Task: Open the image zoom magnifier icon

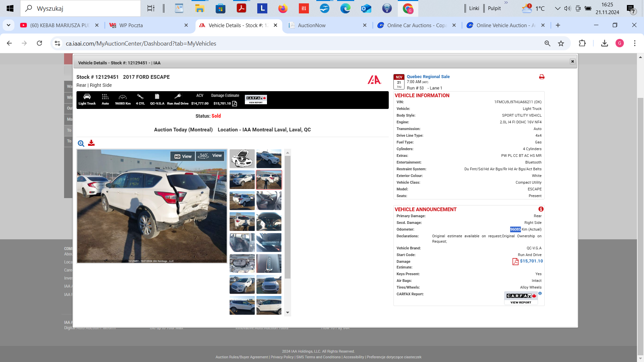Action: coord(81,143)
